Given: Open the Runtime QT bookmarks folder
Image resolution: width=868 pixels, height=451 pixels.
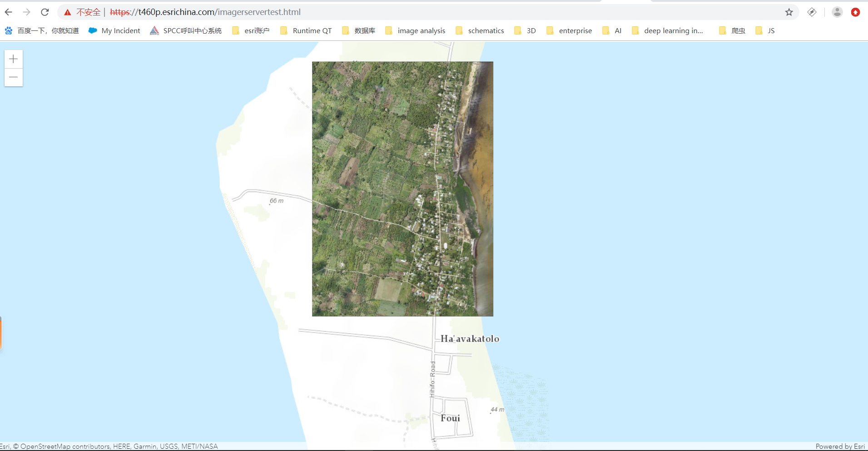Looking at the screenshot, I should pyautogui.click(x=312, y=30).
